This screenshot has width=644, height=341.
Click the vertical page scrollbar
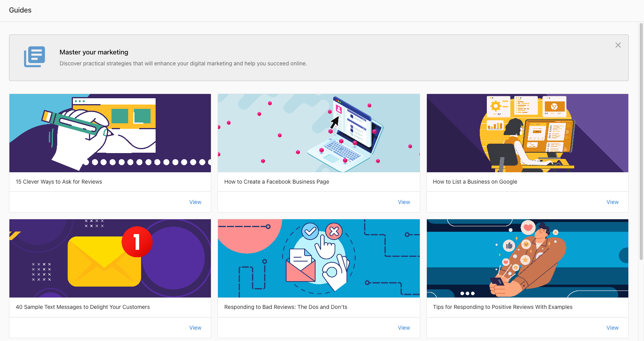click(x=641, y=141)
